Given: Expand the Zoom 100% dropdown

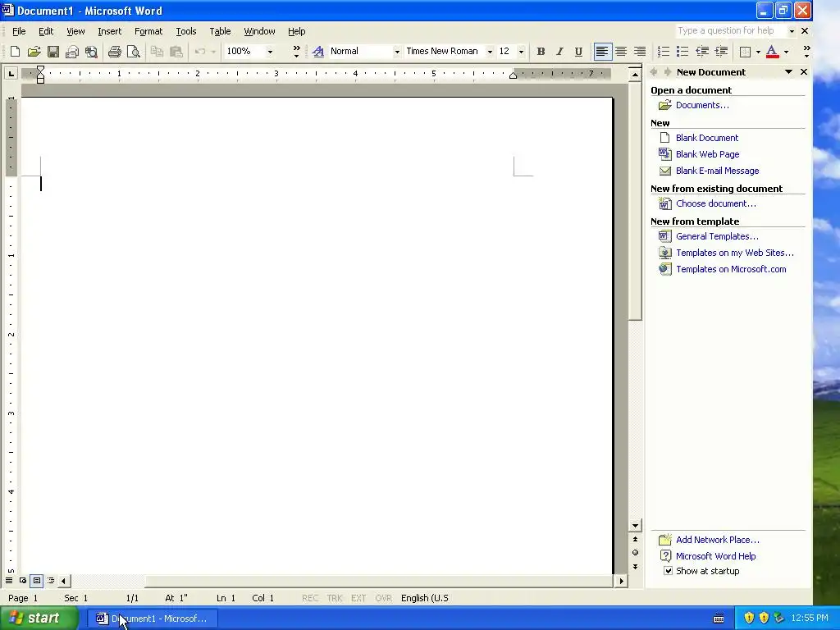Looking at the screenshot, I should (x=270, y=52).
